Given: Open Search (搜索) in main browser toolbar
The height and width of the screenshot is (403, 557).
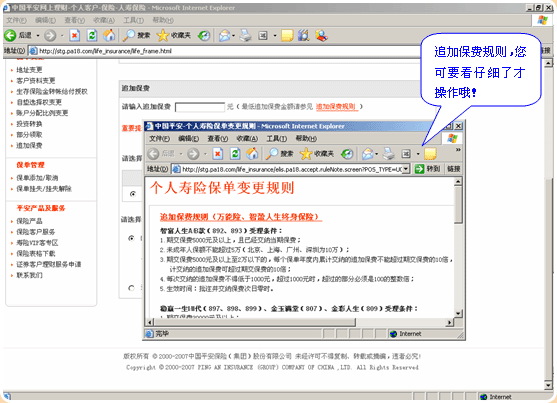Looking at the screenshot, I should pyautogui.click(x=136, y=35).
